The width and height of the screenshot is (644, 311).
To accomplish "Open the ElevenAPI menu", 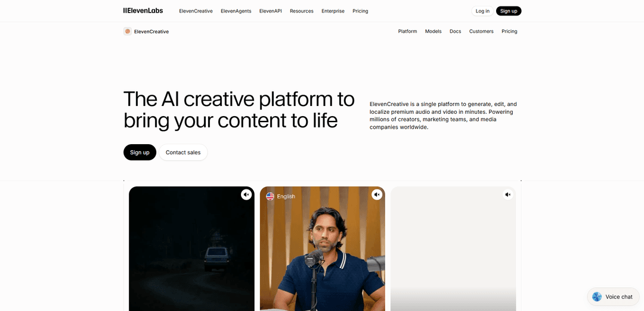I will tap(270, 11).
